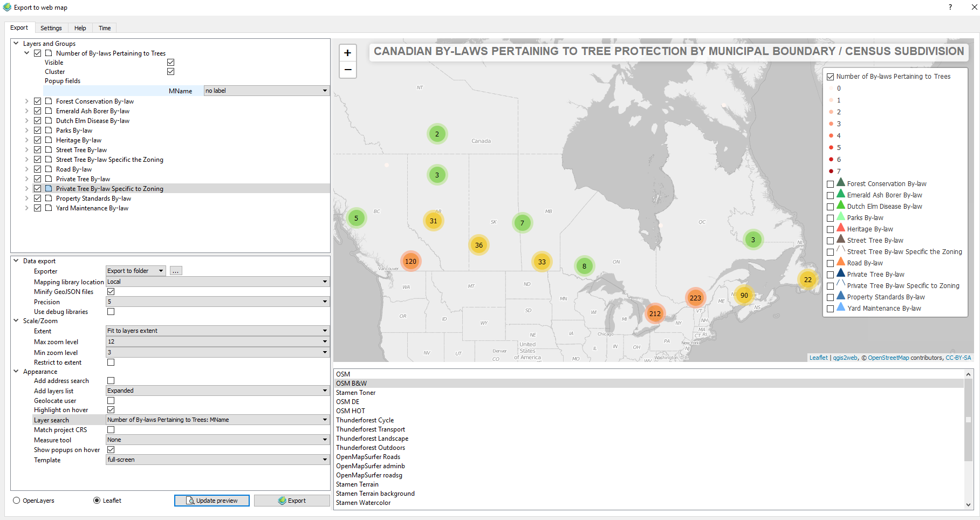This screenshot has height=520, width=980.
Task: Click the zoom out (−) control on the map
Action: 347,70
